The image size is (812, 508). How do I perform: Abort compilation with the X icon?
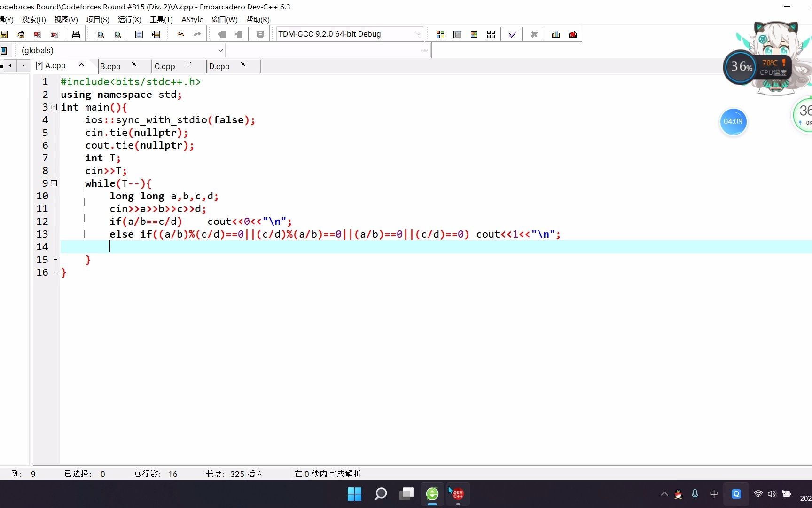pos(533,34)
